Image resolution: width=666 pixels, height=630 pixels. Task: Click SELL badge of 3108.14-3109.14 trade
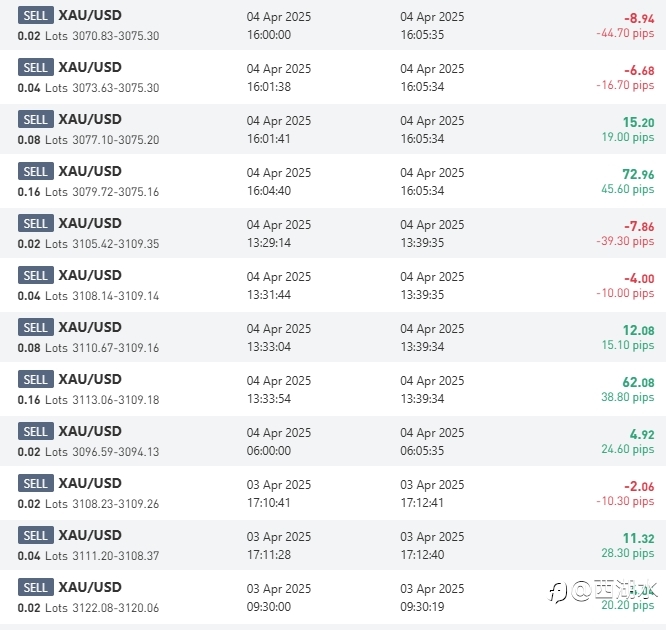tap(35, 276)
